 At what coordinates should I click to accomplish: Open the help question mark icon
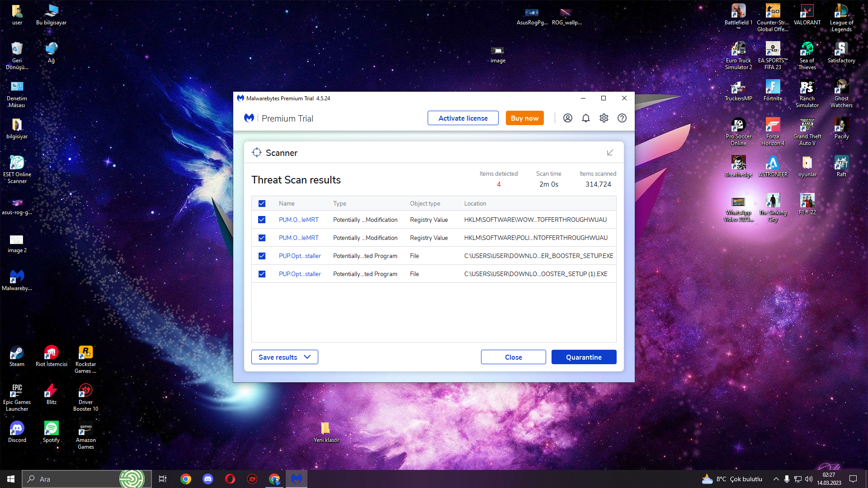622,118
